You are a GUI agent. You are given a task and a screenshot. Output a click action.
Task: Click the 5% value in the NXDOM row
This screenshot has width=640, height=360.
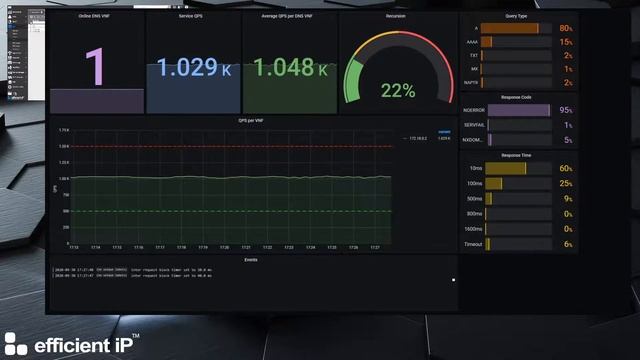568,140
